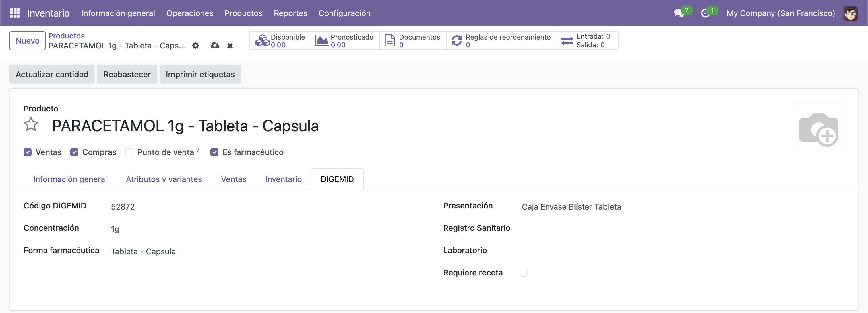
Task: Click Imprimir etiquetas button
Action: point(200,74)
